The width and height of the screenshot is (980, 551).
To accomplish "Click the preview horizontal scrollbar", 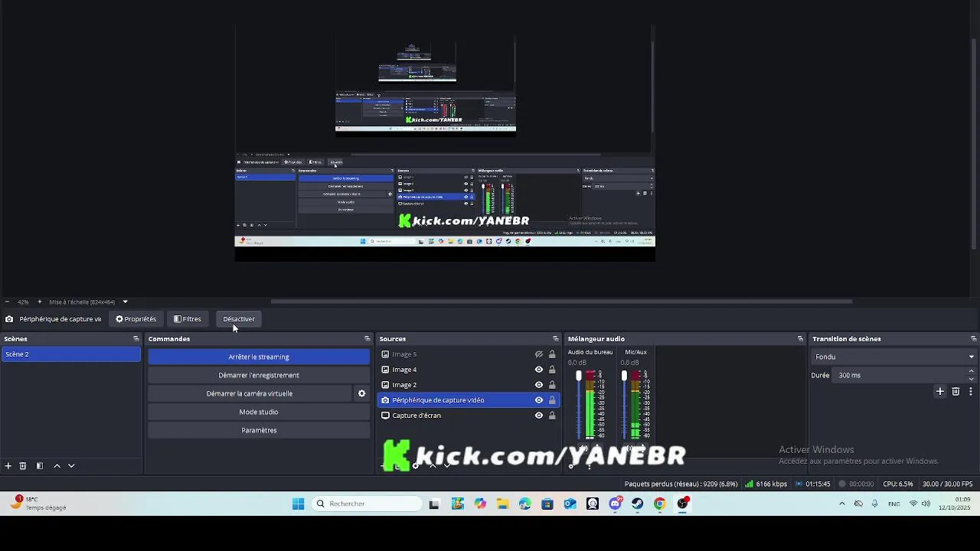I will (561, 302).
